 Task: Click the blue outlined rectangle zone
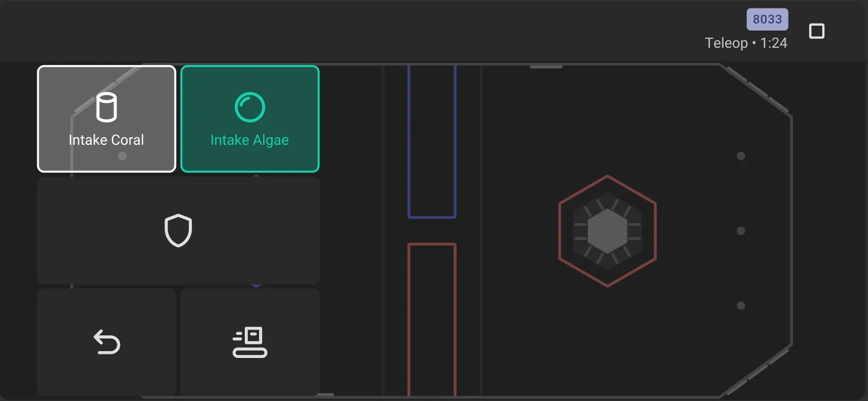pos(432,142)
